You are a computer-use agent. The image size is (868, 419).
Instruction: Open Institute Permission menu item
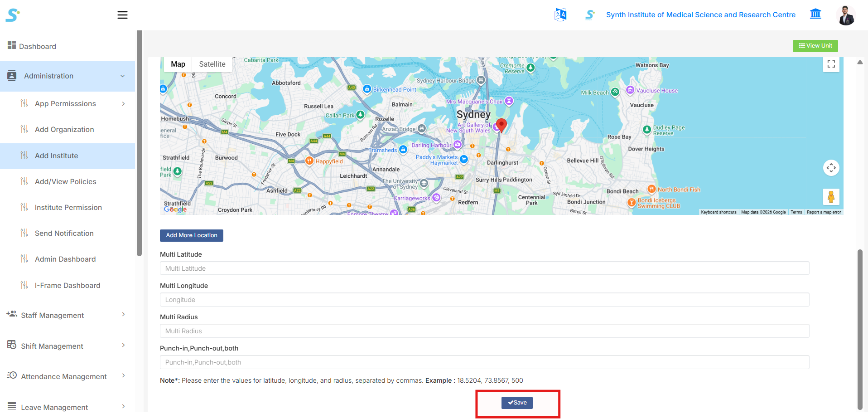pyautogui.click(x=68, y=208)
